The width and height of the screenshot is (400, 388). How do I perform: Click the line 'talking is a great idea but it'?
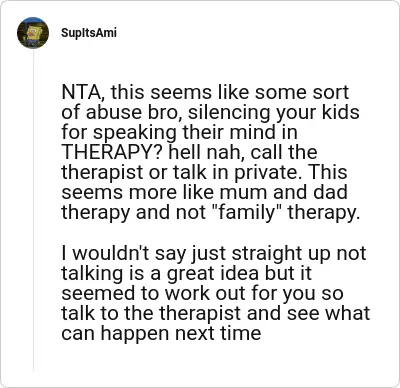(x=186, y=273)
